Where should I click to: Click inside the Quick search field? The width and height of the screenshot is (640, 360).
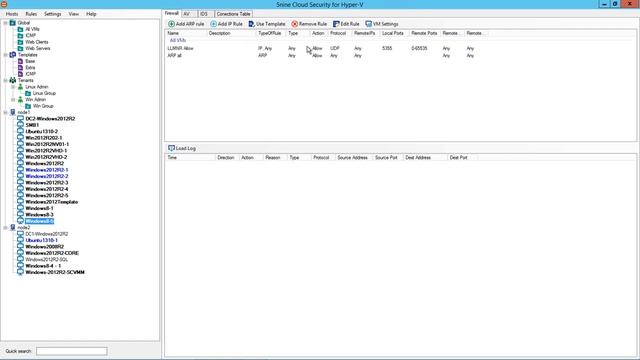click(x=72, y=351)
